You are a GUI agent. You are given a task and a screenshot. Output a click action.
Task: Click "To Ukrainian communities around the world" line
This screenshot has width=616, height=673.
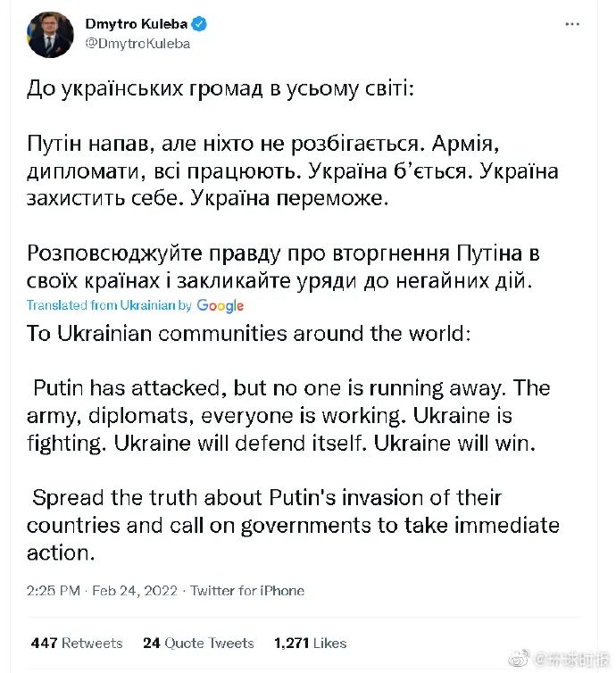click(247, 335)
